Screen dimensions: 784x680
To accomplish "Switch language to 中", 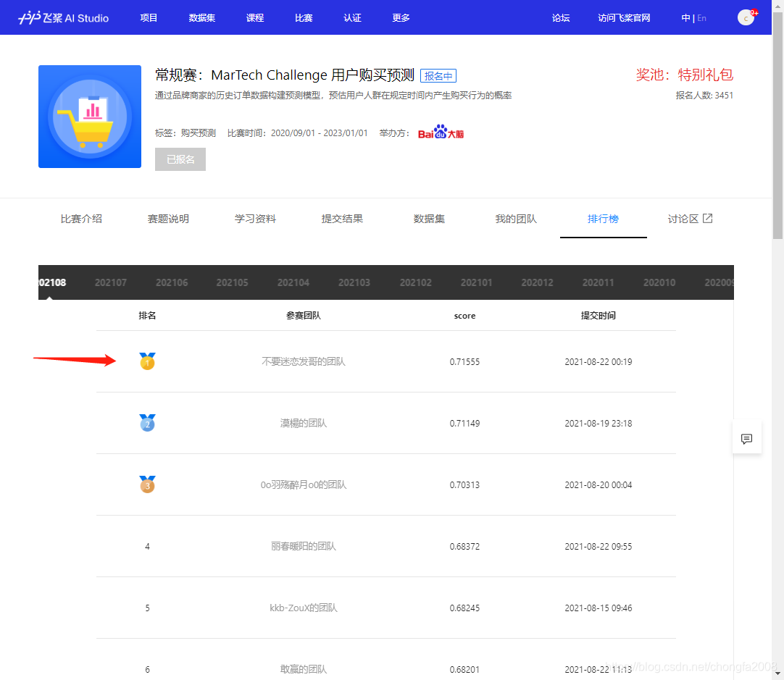I will click(685, 18).
